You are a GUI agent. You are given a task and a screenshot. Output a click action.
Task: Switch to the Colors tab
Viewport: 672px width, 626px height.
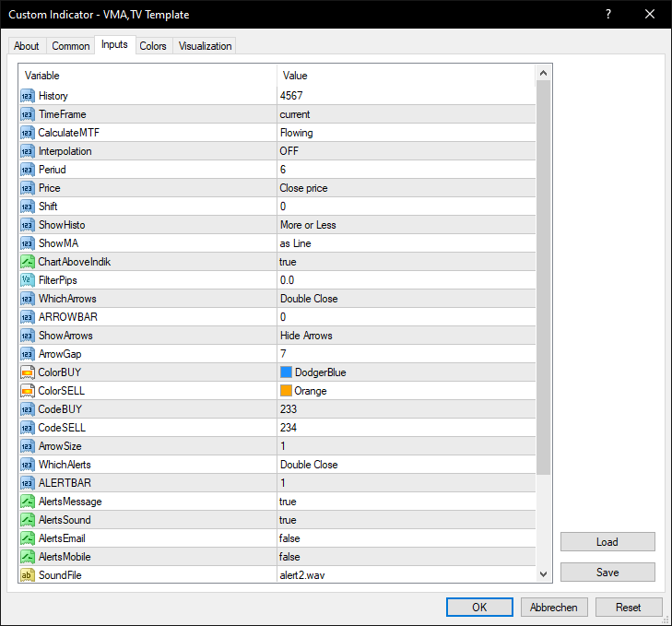point(153,46)
